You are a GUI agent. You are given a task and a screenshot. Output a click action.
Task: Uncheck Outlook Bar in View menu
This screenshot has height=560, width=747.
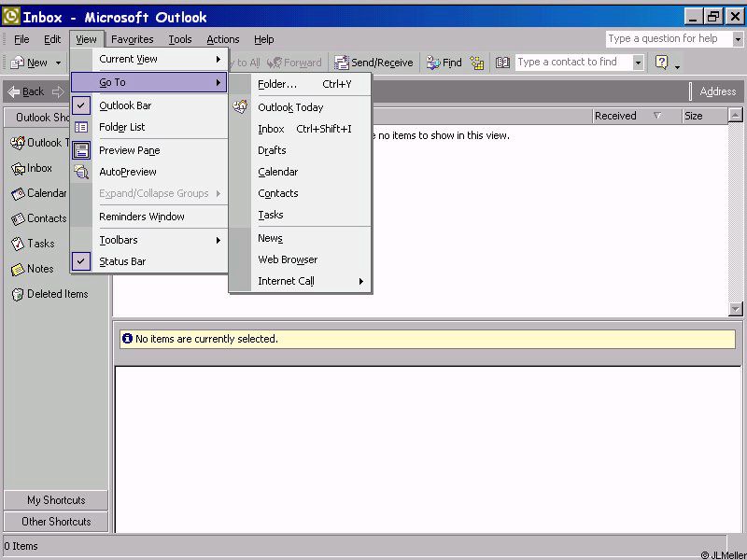click(125, 106)
